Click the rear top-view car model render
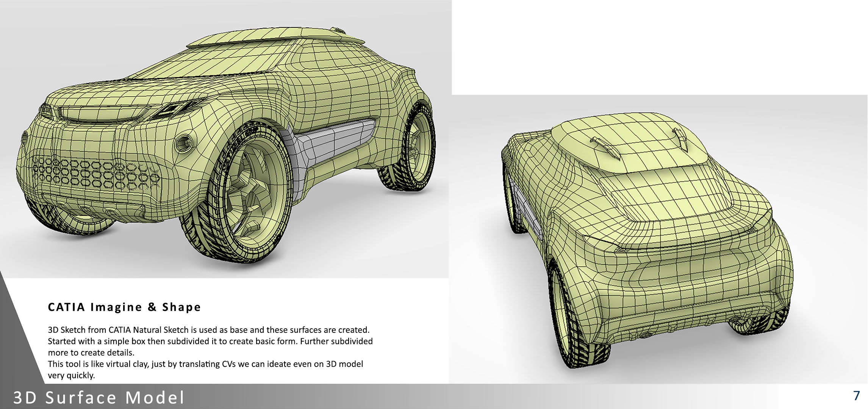 [647, 240]
